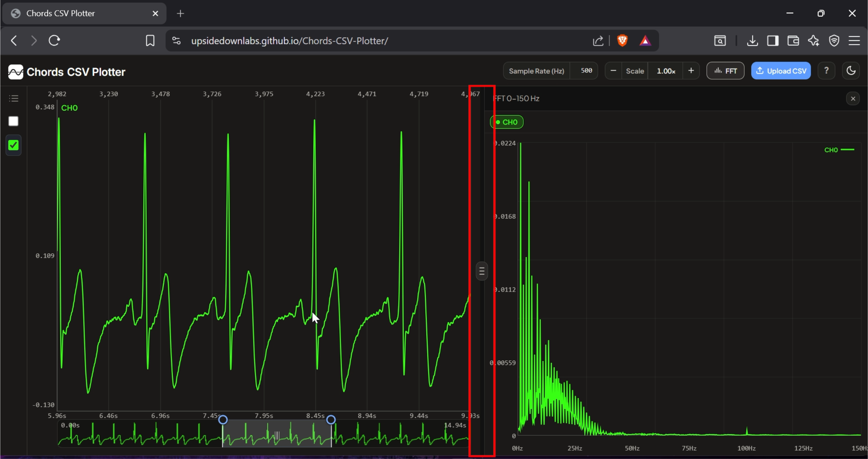Close the Chords CSV Plotter tab
Viewport: 868px width, 459px height.
(x=155, y=14)
